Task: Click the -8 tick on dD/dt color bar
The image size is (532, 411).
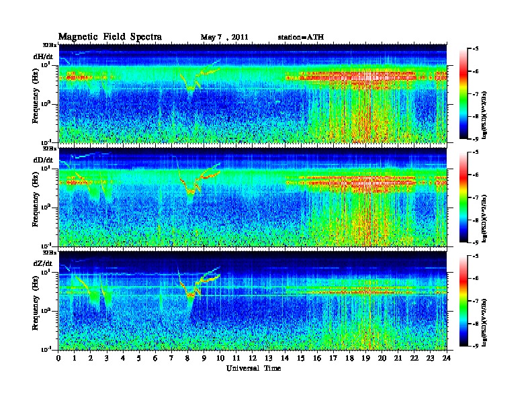Action: point(476,220)
